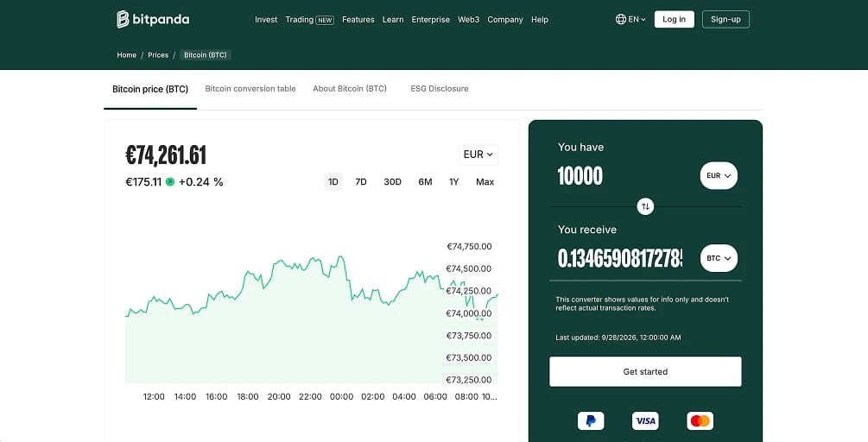Viewport: 868px width, 442px height.
Task: Click the Last updated timestamp text
Action: (618, 338)
